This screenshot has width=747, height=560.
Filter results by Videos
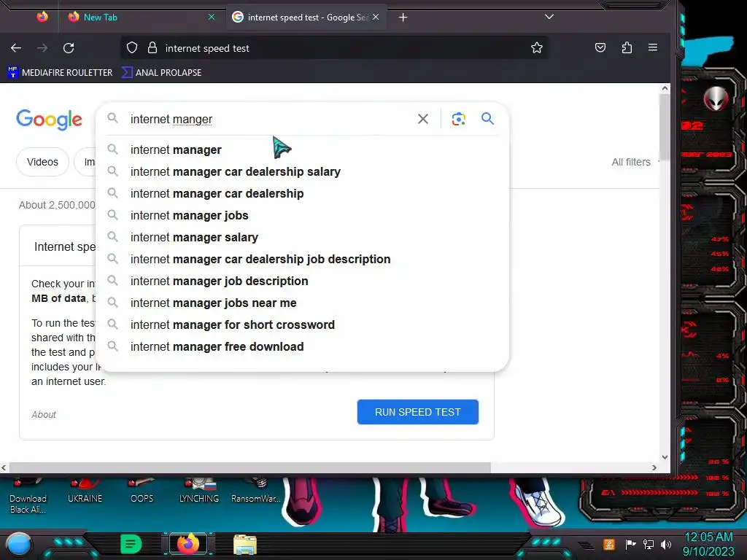(x=42, y=162)
